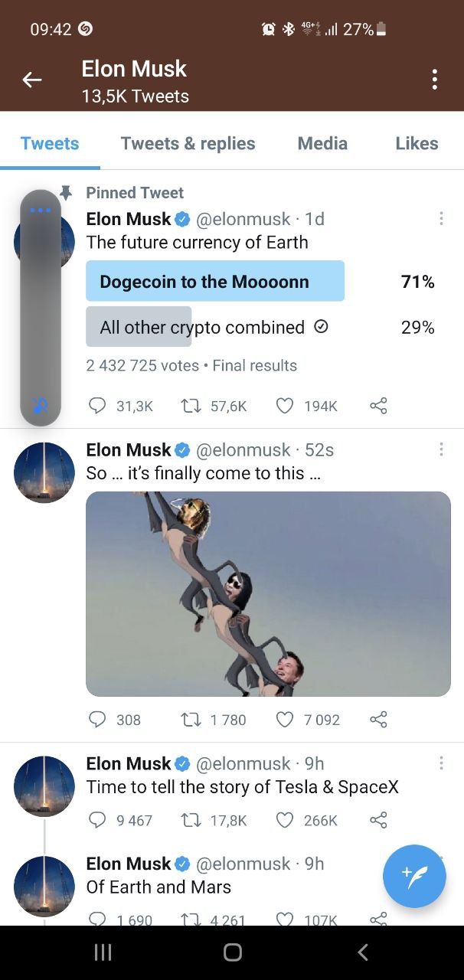Reply to the "finally come to this" tweet
The image size is (464, 980).
click(97, 720)
